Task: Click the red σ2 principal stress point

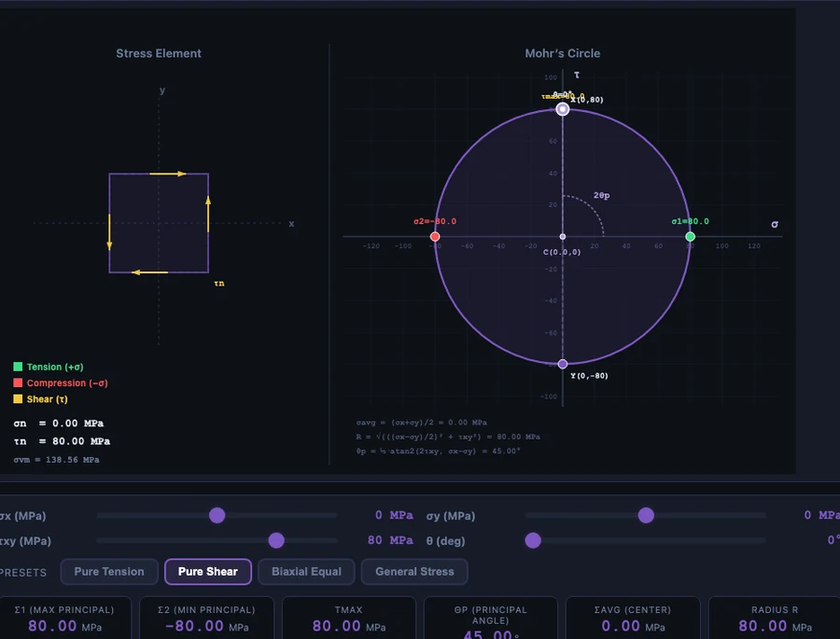Action: 435,236
